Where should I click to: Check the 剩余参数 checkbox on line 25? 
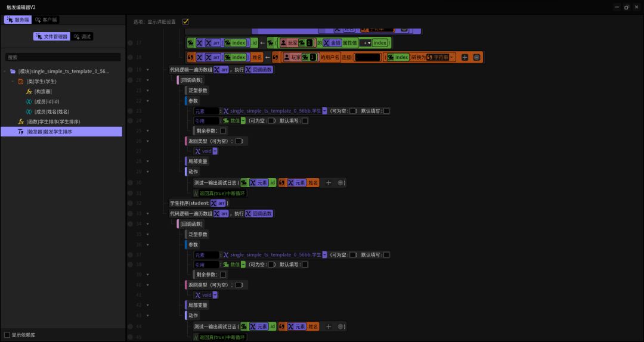(x=223, y=130)
